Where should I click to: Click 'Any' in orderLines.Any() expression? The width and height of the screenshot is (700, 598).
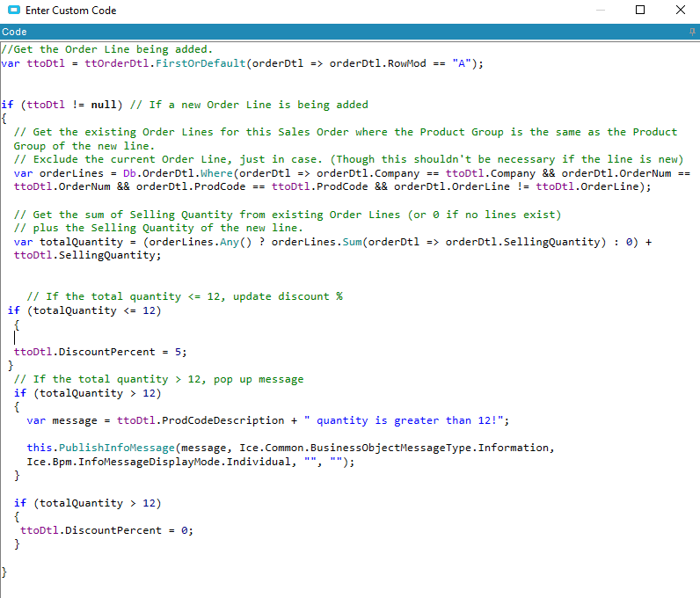pyautogui.click(x=230, y=242)
